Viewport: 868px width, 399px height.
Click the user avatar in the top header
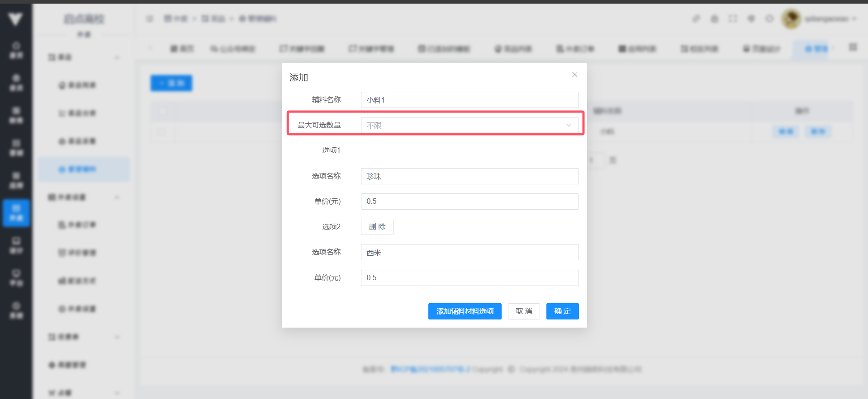coord(791,19)
